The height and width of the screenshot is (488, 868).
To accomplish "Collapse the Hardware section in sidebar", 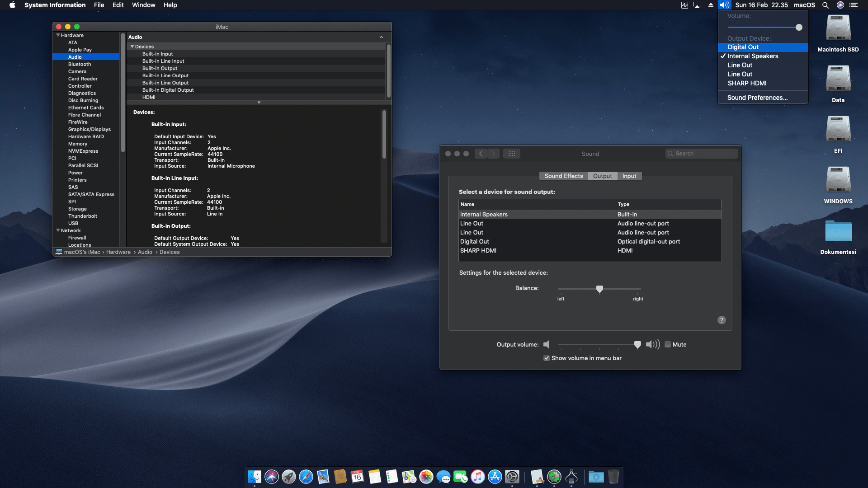I will click(58, 35).
